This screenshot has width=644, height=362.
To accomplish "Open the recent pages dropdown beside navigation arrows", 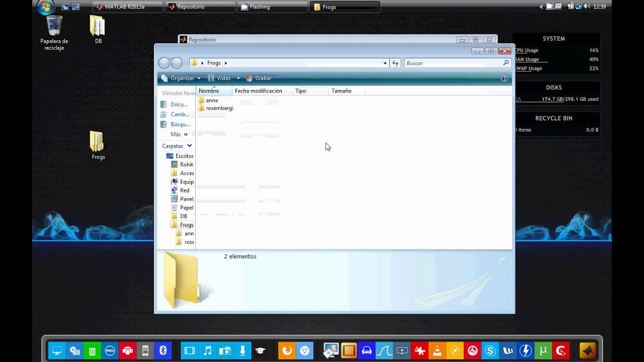I will click(186, 63).
